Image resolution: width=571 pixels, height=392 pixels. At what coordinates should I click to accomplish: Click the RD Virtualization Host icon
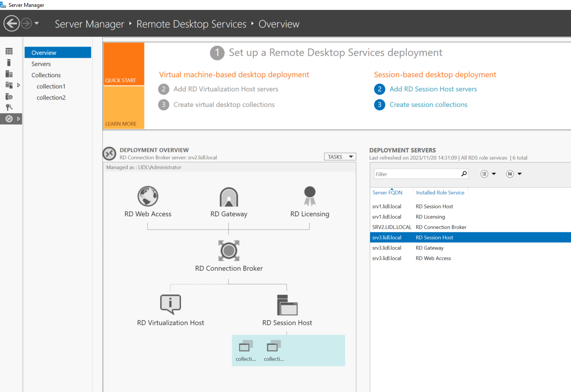click(x=171, y=304)
